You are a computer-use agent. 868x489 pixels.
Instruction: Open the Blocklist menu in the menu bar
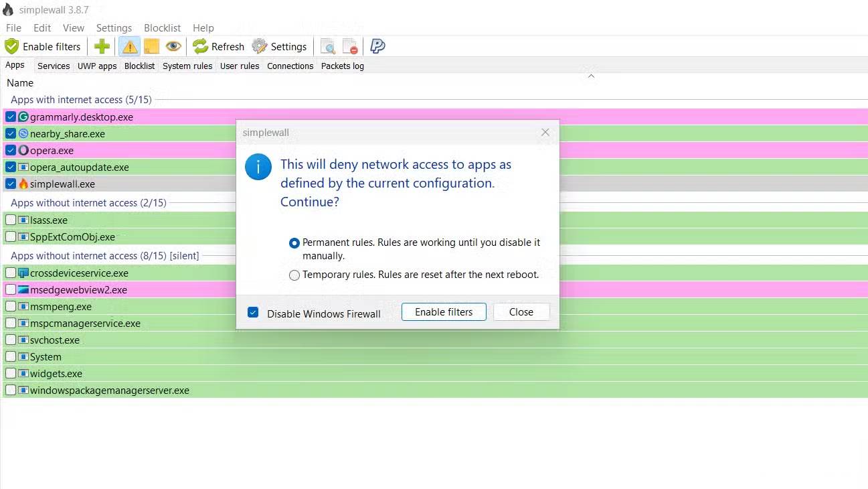click(163, 27)
